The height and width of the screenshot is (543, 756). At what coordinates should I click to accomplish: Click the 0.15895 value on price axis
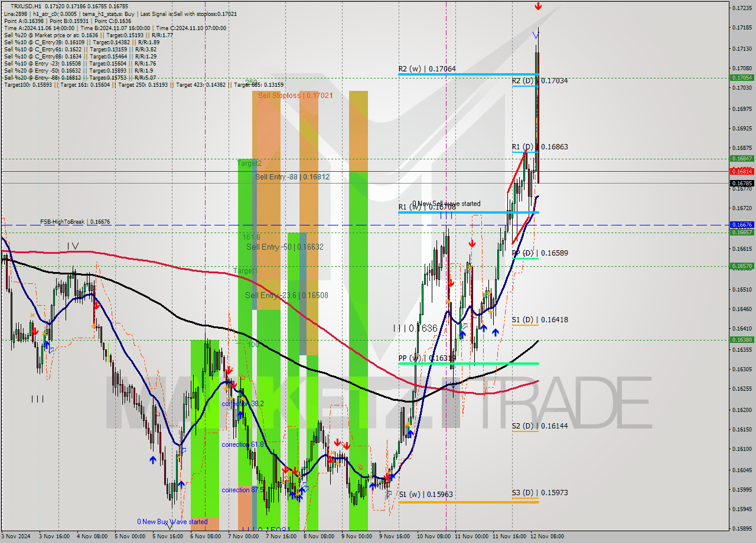[x=742, y=529]
